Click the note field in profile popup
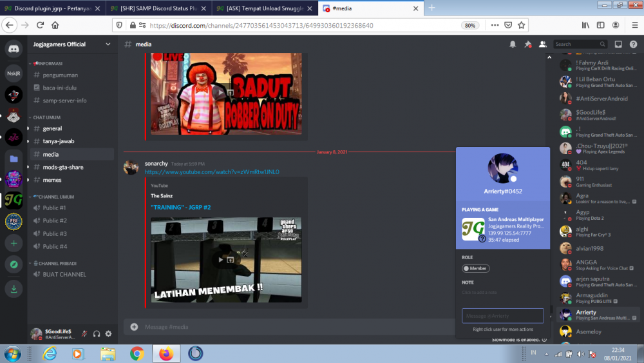 (x=503, y=292)
